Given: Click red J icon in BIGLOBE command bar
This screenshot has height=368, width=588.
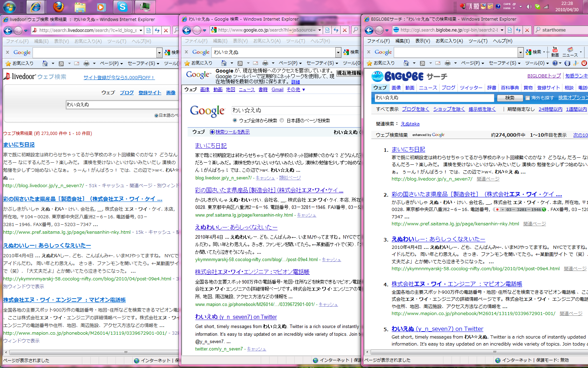Looking at the screenshot, I should coord(584,63).
